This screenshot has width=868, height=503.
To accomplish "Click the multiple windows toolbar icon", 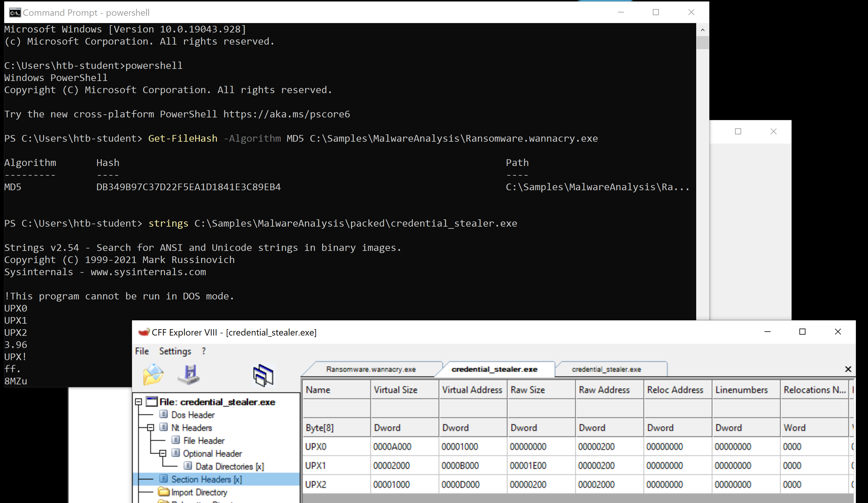I will (x=263, y=375).
